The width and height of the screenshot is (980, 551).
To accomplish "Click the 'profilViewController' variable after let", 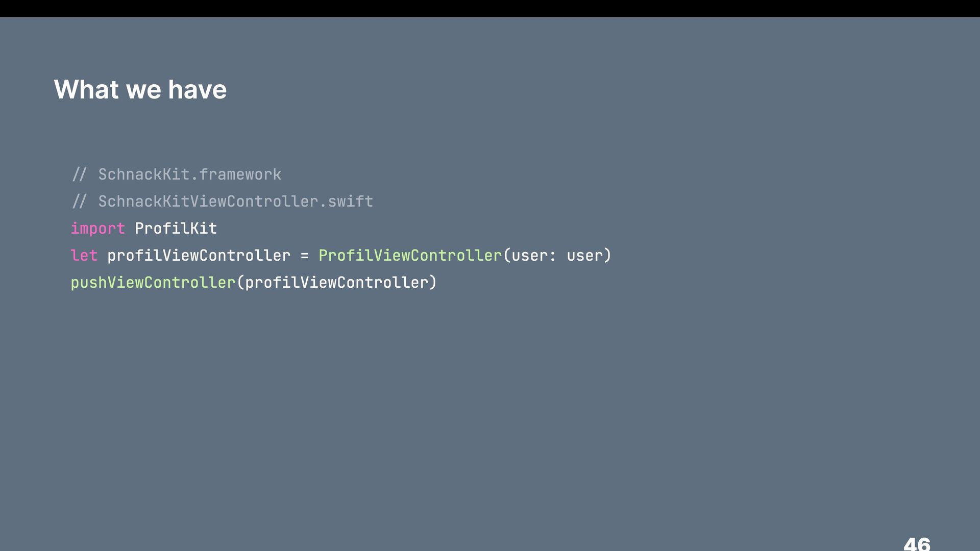I will click(x=199, y=256).
